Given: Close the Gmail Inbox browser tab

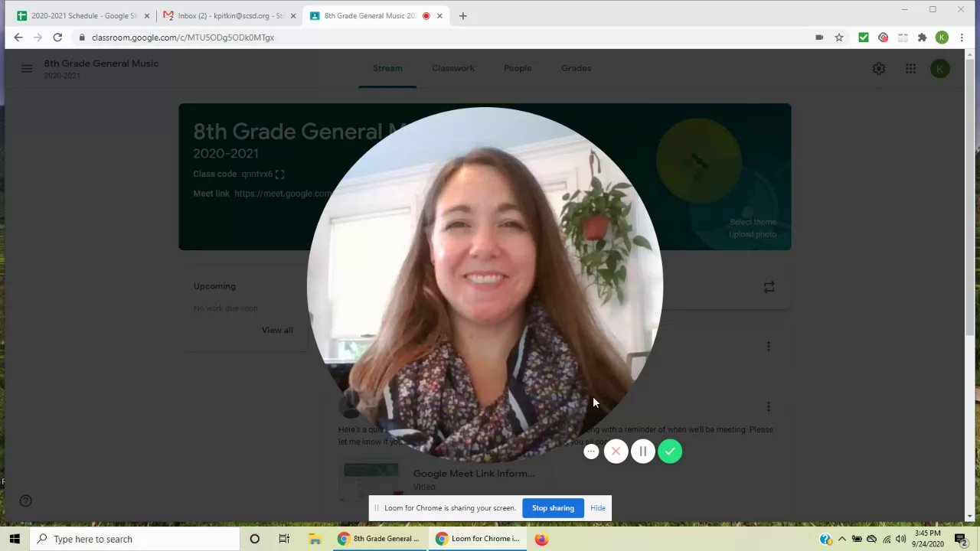Looking at the screenshot, I should point(292,15).
